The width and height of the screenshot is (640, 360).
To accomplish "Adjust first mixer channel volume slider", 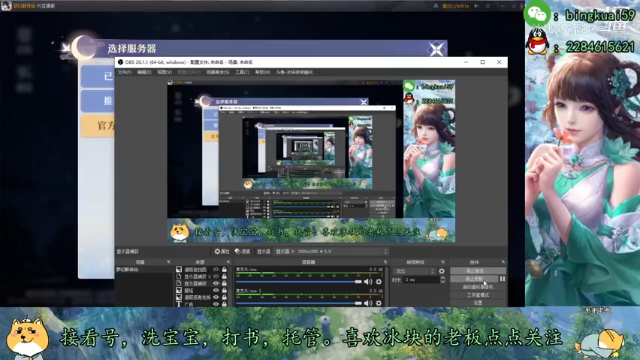I will [299, 282].
